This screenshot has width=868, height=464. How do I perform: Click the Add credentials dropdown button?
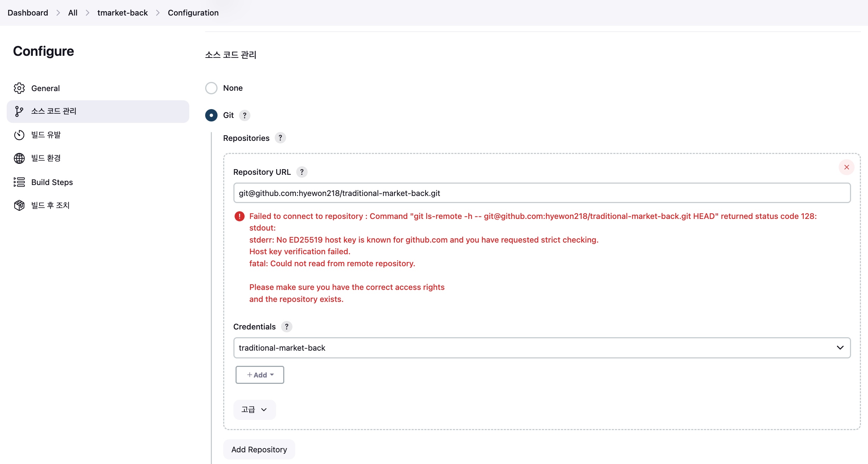(x=260, y=375)
